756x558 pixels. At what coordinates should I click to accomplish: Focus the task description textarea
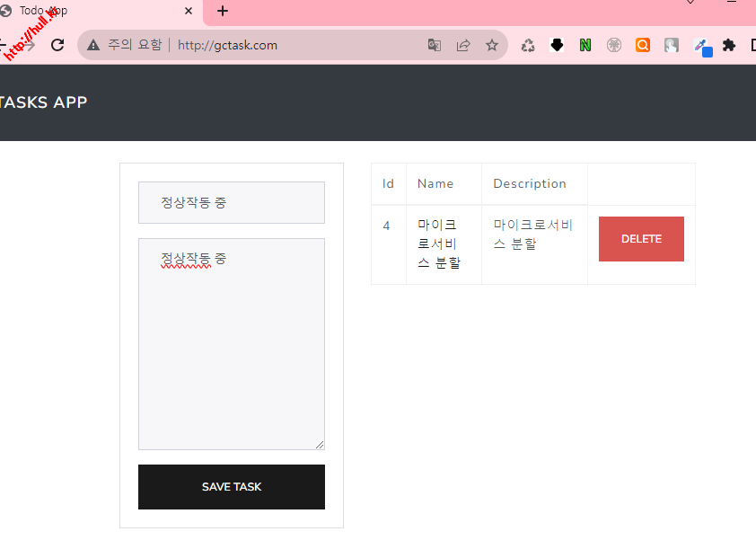click(231, 350)
